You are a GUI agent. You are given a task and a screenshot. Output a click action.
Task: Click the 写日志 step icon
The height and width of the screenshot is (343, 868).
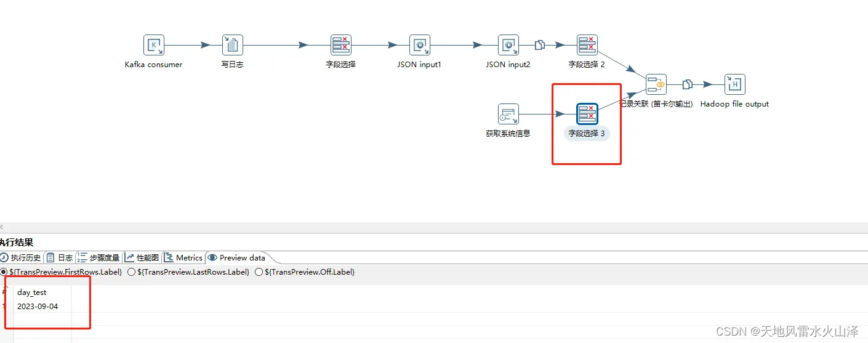click(233, 45)
